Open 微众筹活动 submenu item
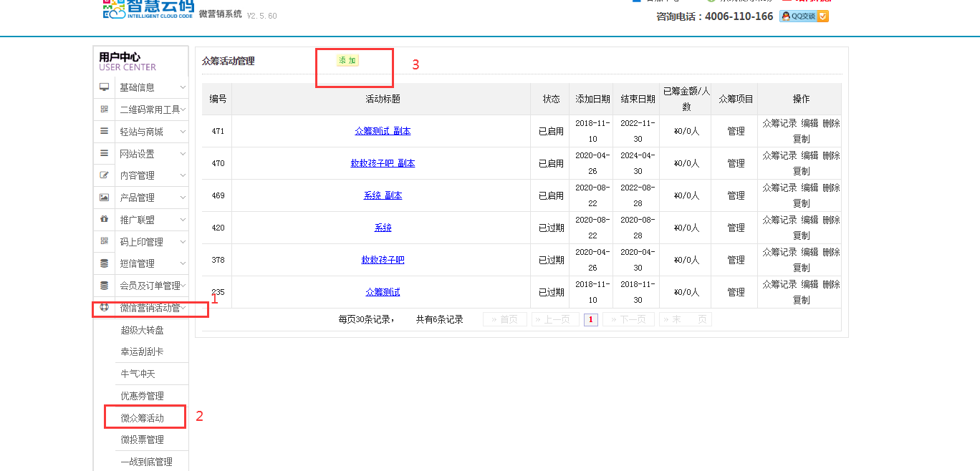The height and width of the screenshot is (471, 980). point(143,418)
